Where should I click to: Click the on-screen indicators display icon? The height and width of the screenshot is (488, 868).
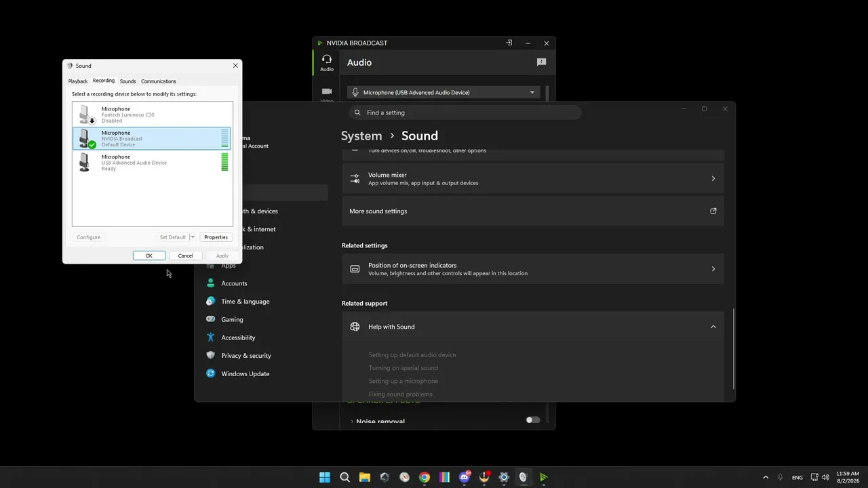pyautogui.click(x=355, y=269)
